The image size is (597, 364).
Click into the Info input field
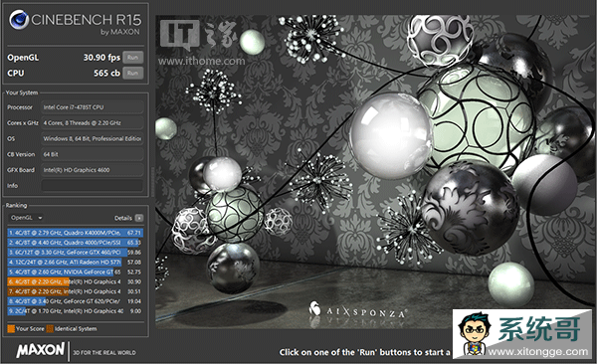[93, 185]
